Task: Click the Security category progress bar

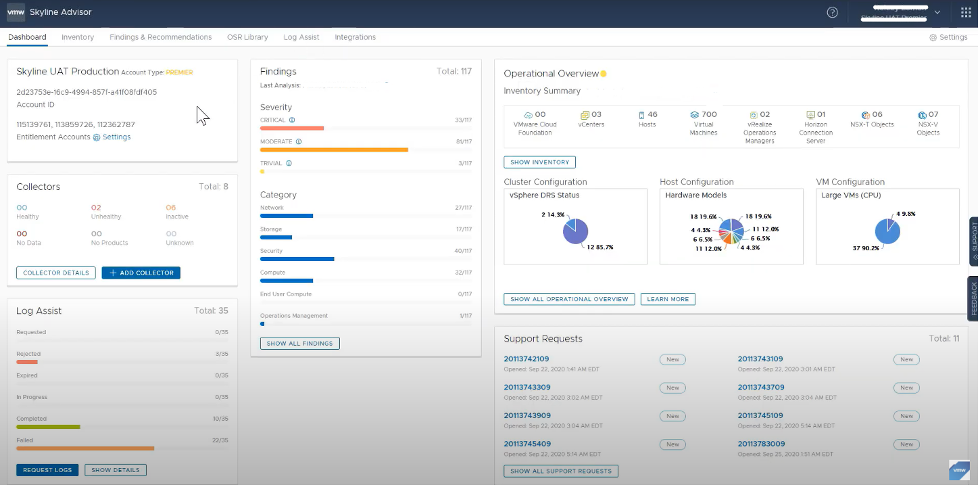Action: tap(297, 259)
